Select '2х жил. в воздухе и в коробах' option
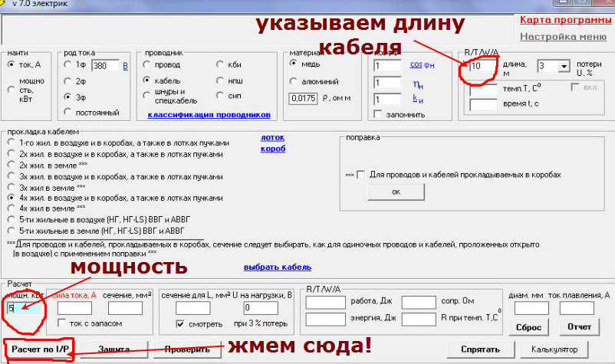The height and width of the screenshot is (364, 615). click(x=12, y=153)
